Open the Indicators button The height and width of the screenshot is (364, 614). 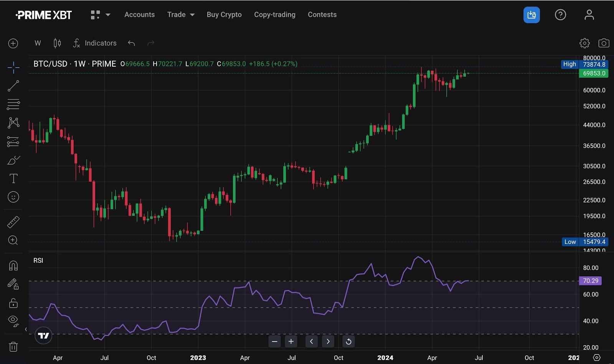[x=95, y=43]
